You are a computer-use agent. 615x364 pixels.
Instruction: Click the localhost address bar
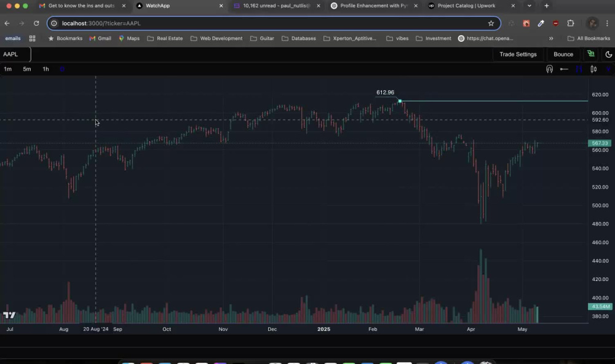[x=274, y=23]
